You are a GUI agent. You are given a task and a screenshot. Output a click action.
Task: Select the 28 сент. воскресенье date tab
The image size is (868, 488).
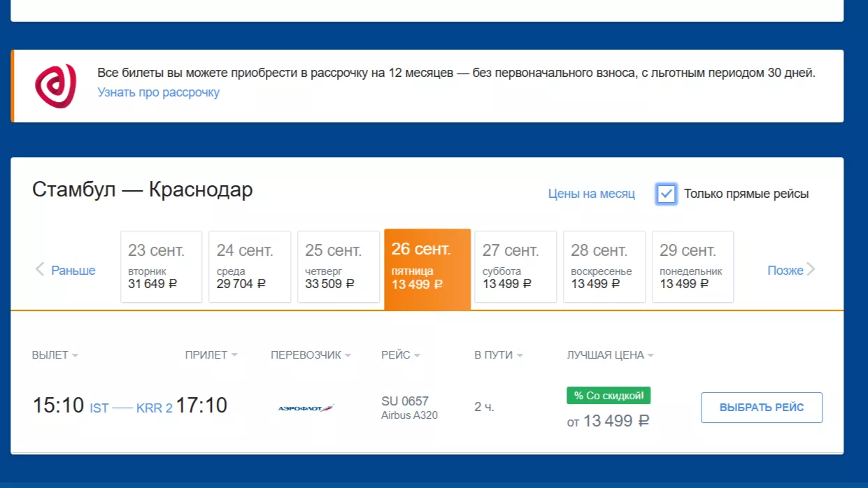tap(604, 266)
